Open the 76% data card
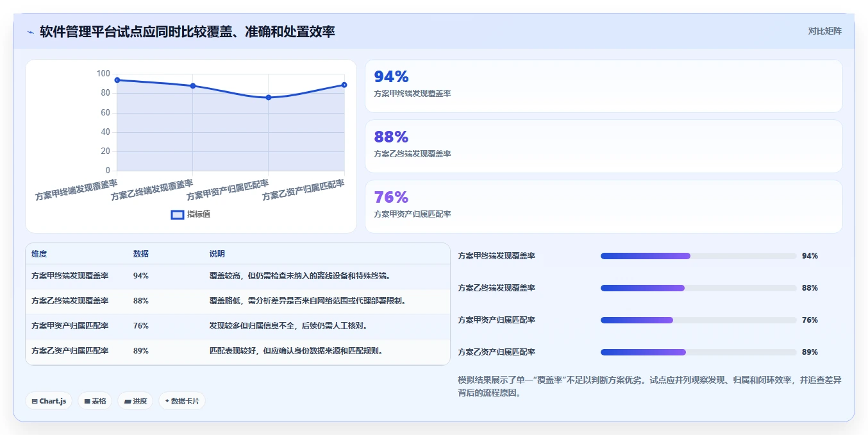868x435 pixels. (603, 207)
